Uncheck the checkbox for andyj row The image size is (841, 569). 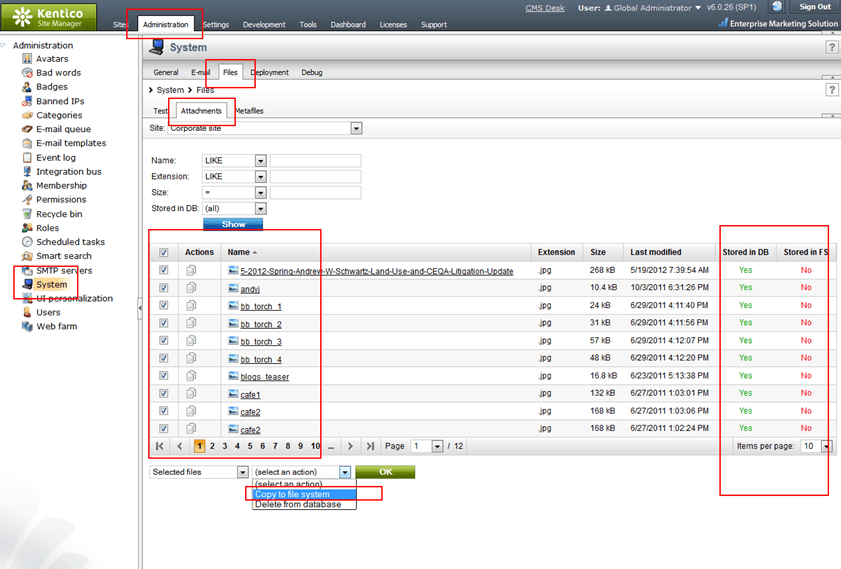[x=164, y=288]
